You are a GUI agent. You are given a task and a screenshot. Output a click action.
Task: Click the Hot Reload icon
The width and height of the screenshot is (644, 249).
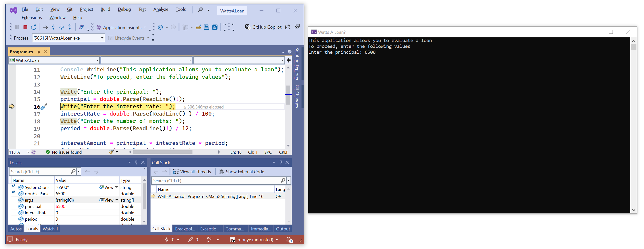(x=81, y=27)
